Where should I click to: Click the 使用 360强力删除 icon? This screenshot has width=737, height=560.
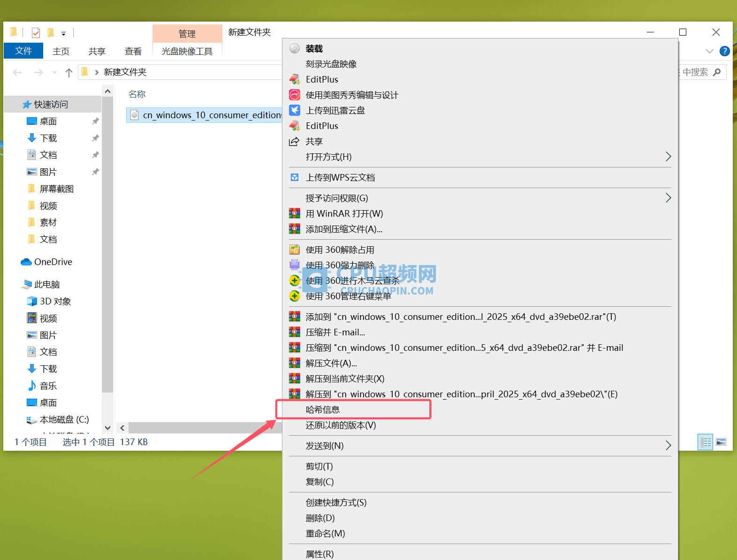[295, 265]
